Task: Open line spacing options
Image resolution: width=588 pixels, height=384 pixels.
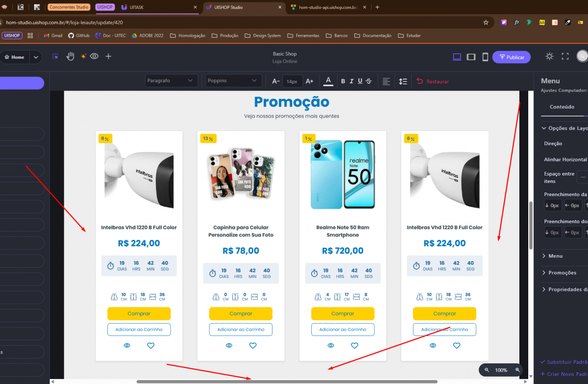Action: coord(403,81)
